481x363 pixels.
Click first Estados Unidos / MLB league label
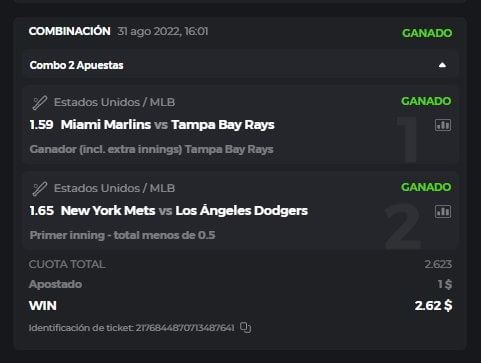(114, 102)
